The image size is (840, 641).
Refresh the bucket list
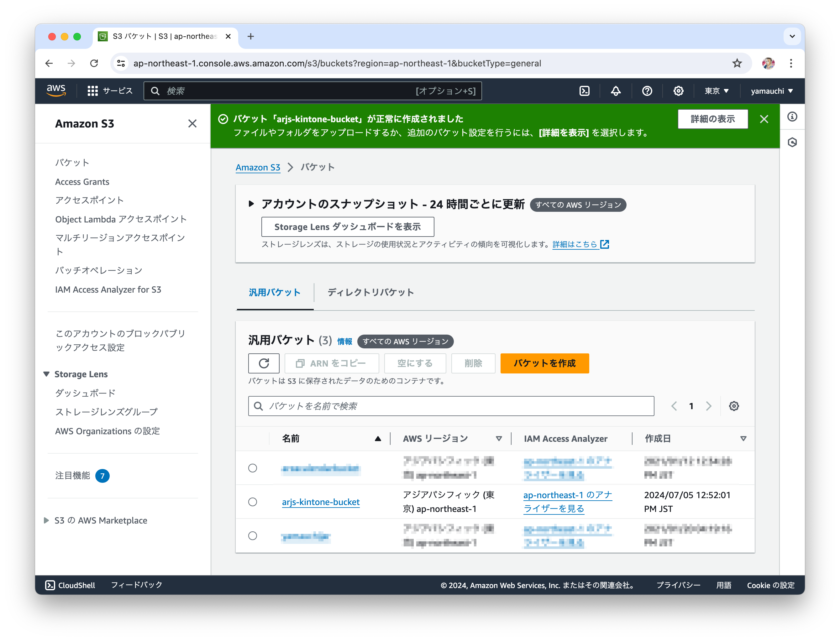[264, 363]
